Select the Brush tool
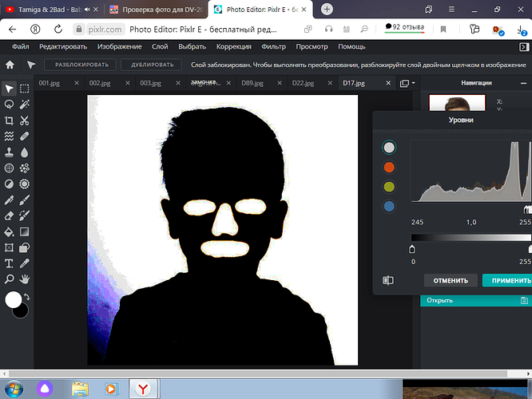The width and height of the screenshot is (532, 399). [x=25, y=200]
